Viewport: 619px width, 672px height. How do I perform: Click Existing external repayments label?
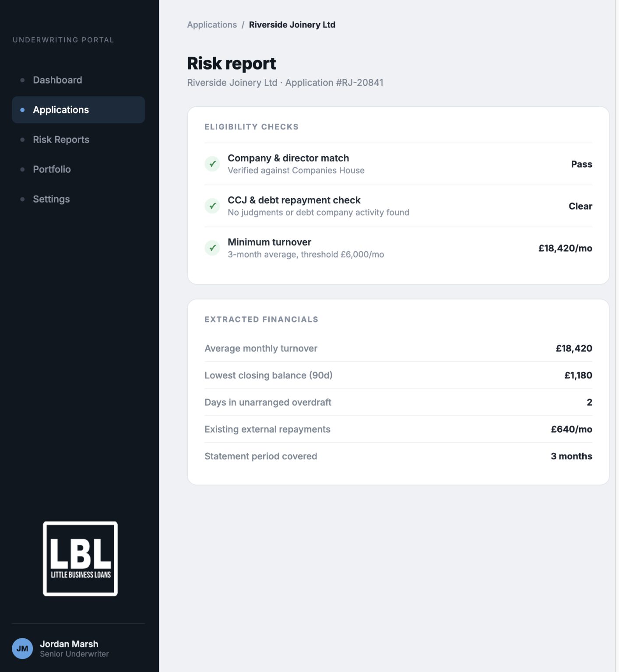267,429
